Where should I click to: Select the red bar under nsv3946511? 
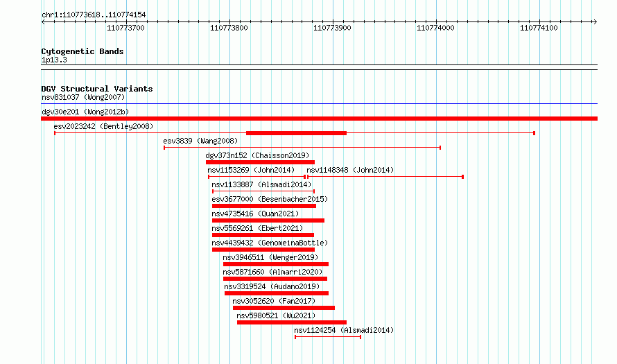pos(276,264)
